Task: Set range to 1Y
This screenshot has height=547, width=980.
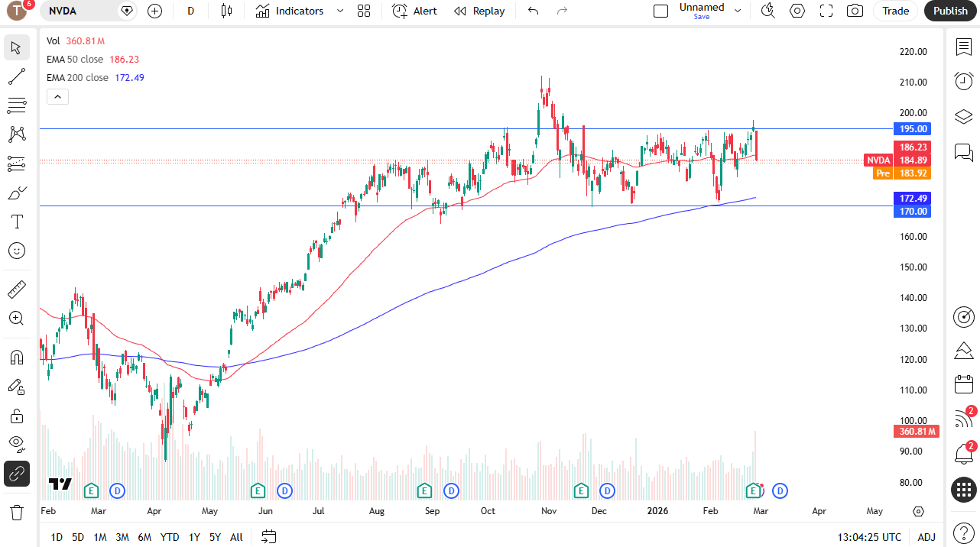Action: point(194,537)
